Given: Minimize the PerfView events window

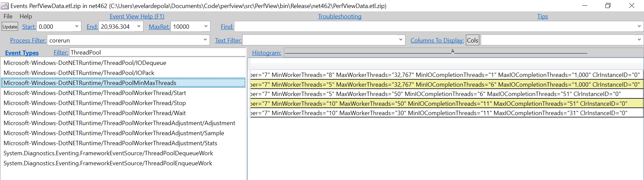Looking at the screenshot, I should 585,6.
